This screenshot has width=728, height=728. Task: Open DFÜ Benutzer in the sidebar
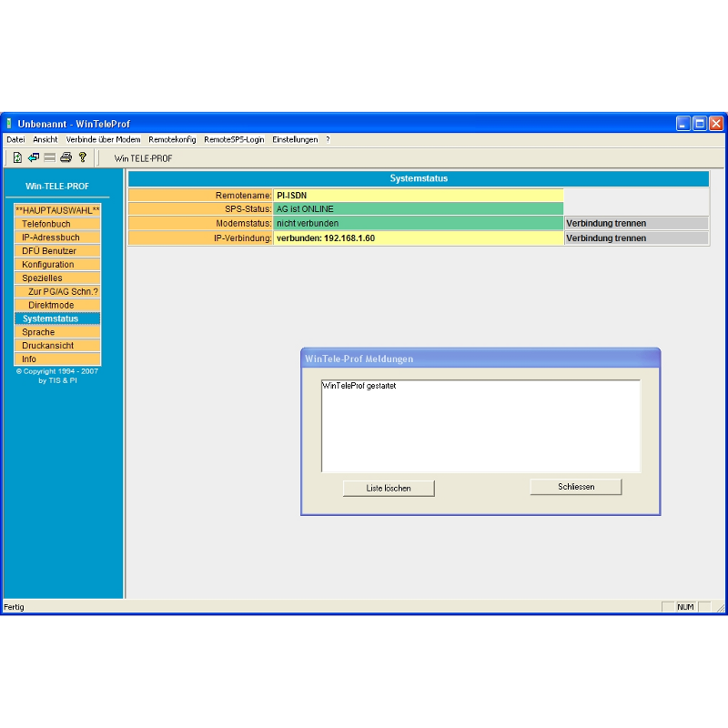pos(57,251)
